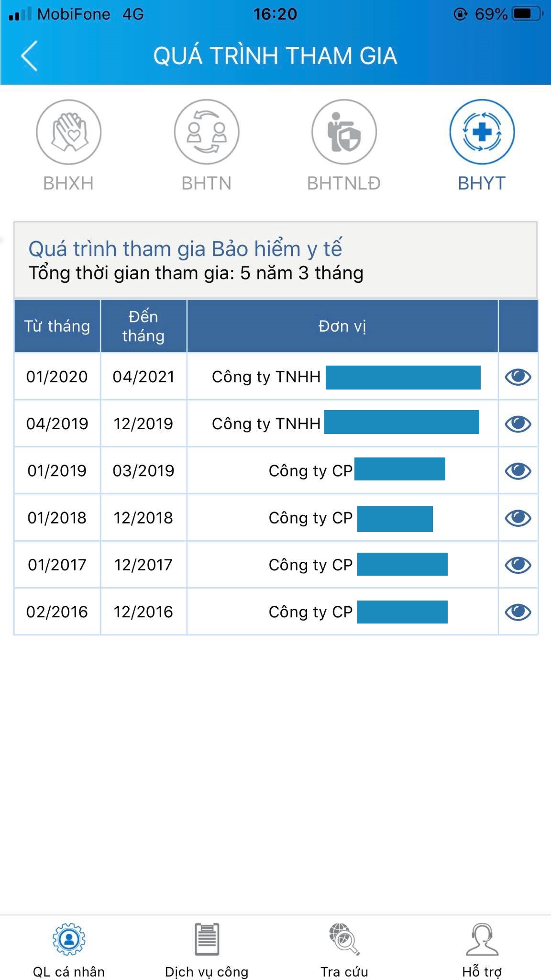This screenshot has height=980, width=551.
Task: Tap the back arrow in the header
Action: click(x=29, y=55)
